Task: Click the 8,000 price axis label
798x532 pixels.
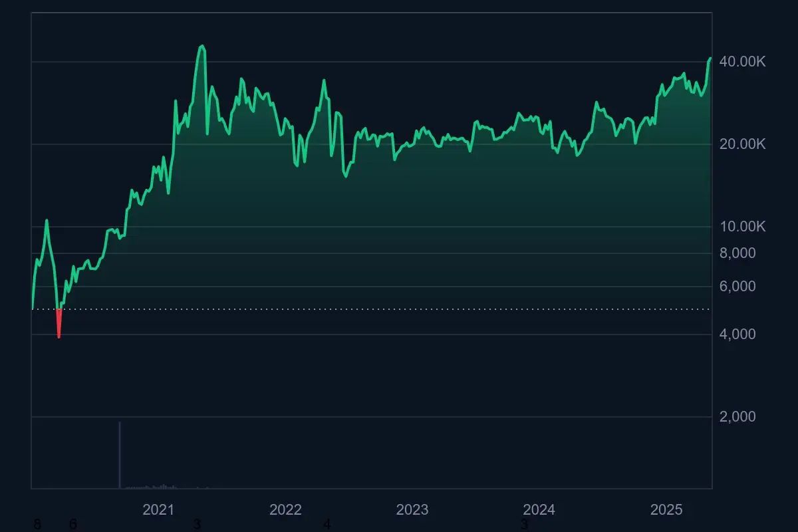Action: pyautogui.click(x=738, y=253)
